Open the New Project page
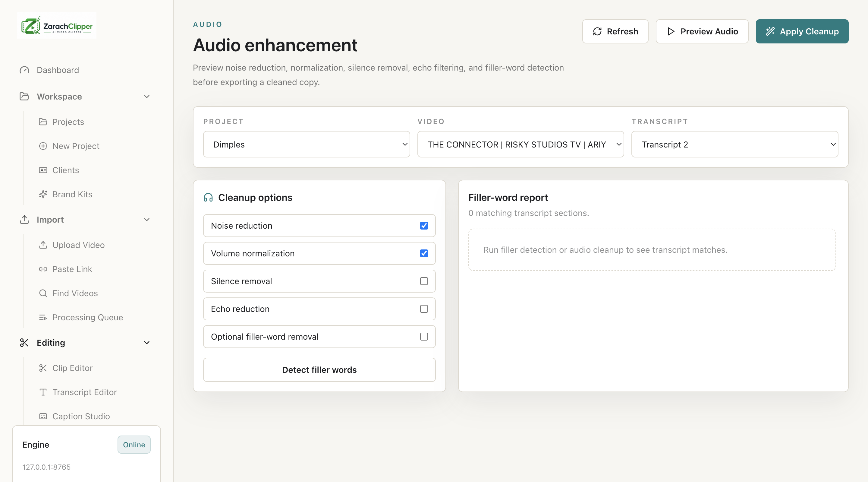This screenshot has height=482, width=868. click(76, 146)
